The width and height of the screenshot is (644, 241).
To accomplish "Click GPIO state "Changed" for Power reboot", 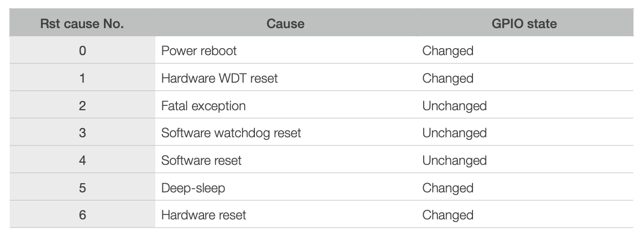I will pos(448,51).
